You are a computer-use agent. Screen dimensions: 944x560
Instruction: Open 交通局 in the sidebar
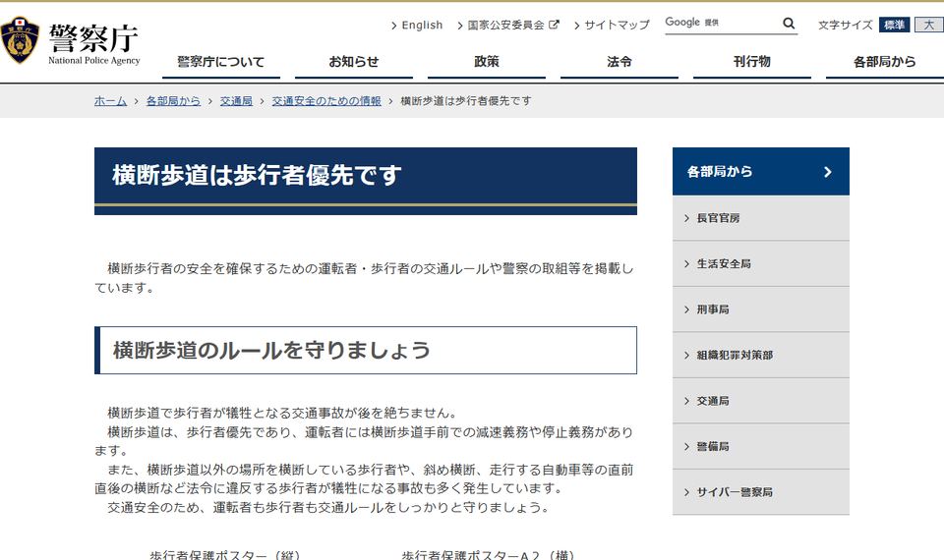[x=761, y=401]
